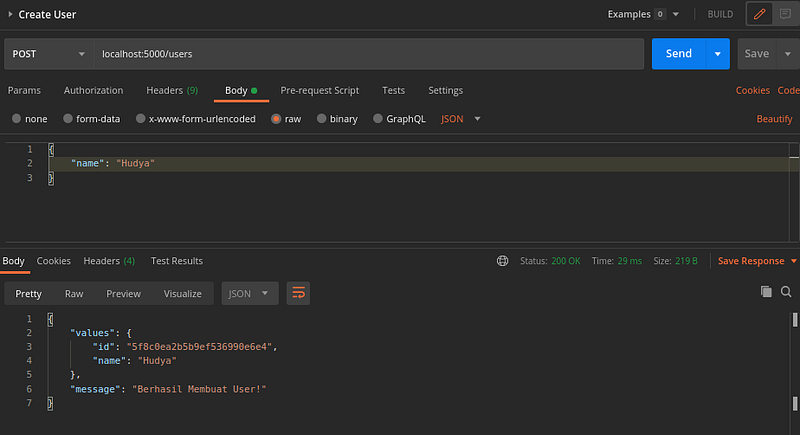800x435 pixels.
Task: Open the Test Results response tab
Action: (177, 261)
